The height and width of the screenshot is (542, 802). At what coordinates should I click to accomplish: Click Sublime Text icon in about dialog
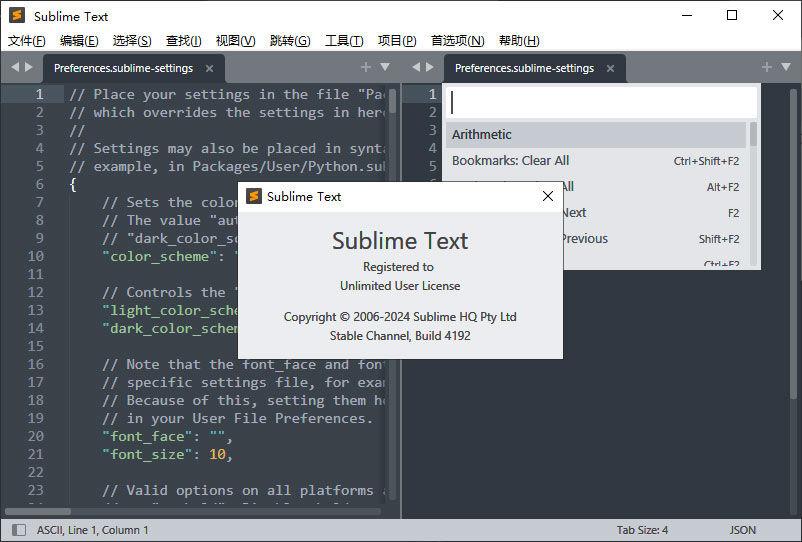pyautogui.click(x=254, y=196)
